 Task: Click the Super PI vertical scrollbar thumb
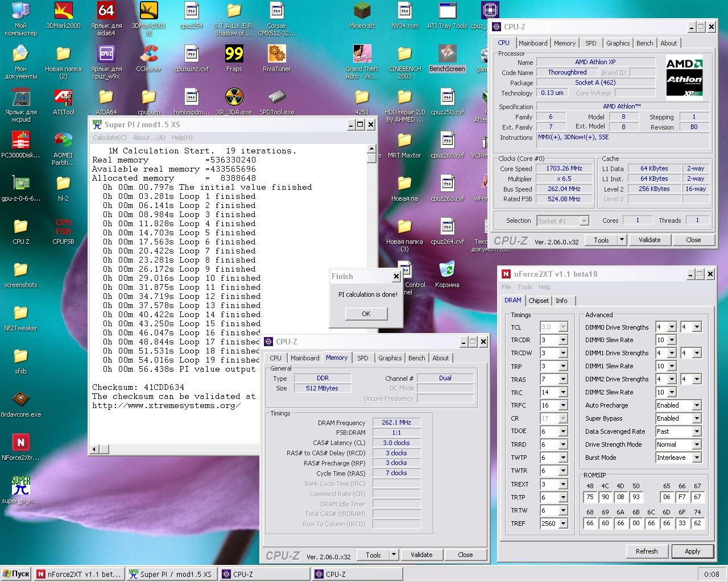371,157
